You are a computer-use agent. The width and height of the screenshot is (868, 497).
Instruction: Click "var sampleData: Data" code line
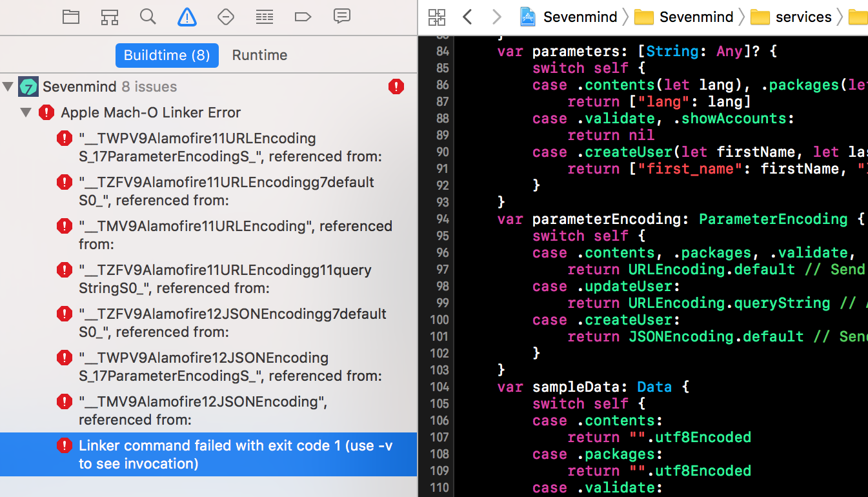click(x=593, y=387)
